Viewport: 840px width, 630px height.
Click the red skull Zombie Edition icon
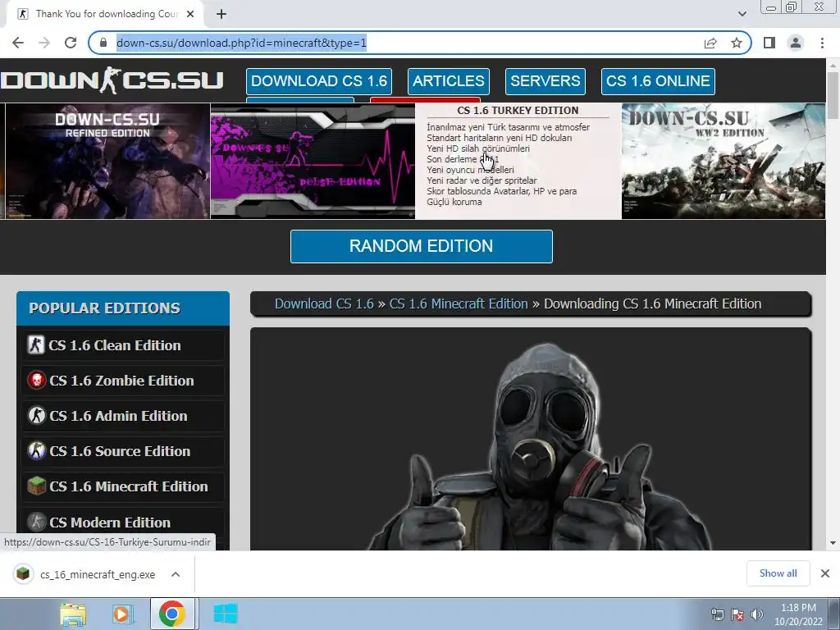36,381
